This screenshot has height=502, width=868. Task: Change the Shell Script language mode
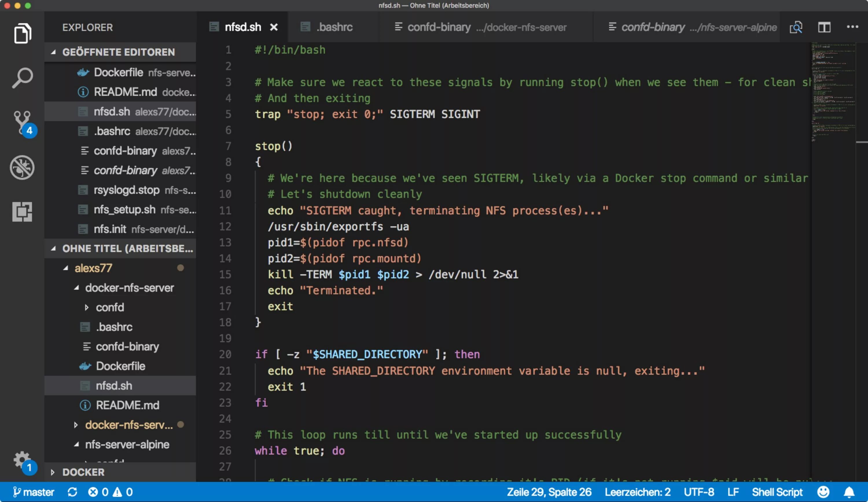pos(777,492)
